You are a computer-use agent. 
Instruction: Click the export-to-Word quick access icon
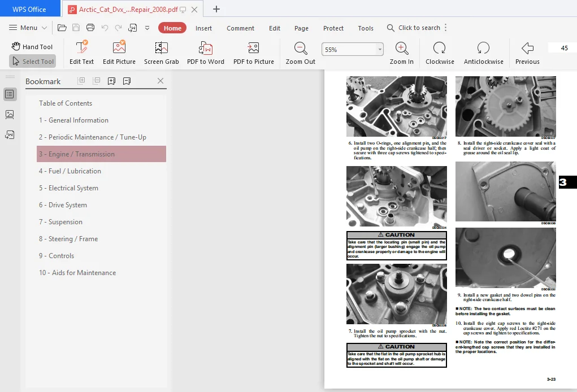(132, 28)
